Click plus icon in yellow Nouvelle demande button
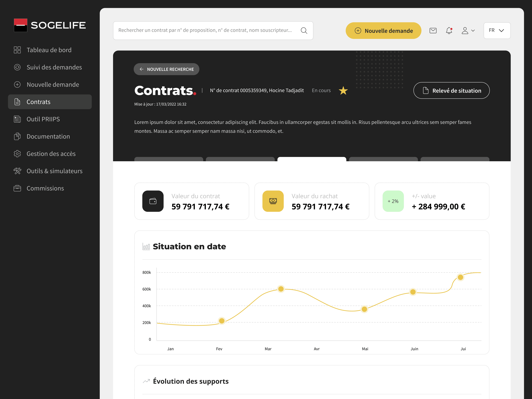The height and width of the screenshot is (399, 532). click(x=358, y=31)
